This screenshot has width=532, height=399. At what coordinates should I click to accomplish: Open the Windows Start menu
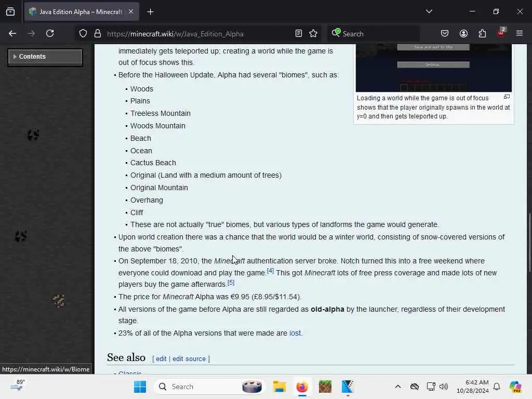point(140,387)
